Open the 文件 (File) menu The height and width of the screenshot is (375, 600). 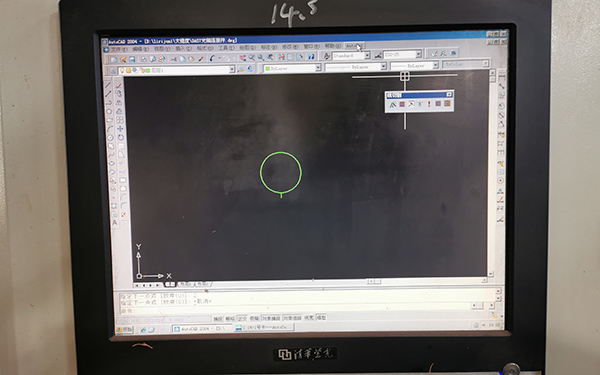pyautogui.click(x=119, y=49)
